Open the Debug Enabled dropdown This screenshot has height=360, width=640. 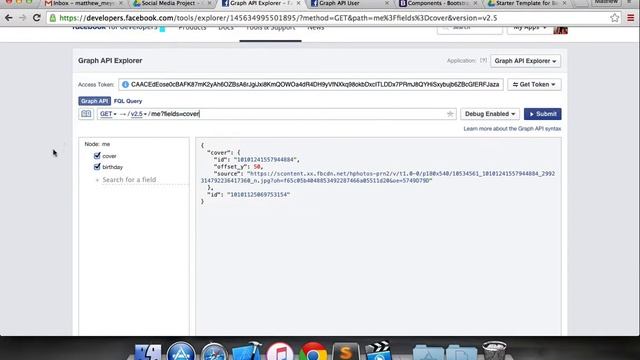(x=490, y=114)
